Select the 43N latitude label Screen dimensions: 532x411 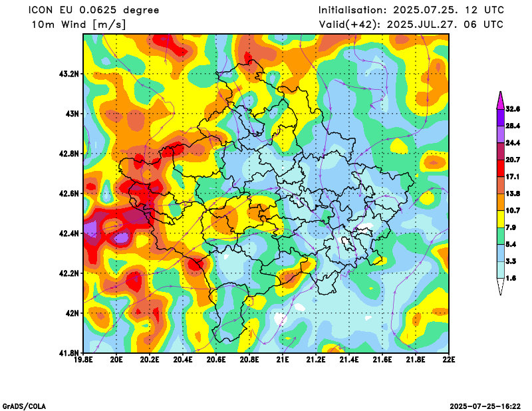[72, 113]
